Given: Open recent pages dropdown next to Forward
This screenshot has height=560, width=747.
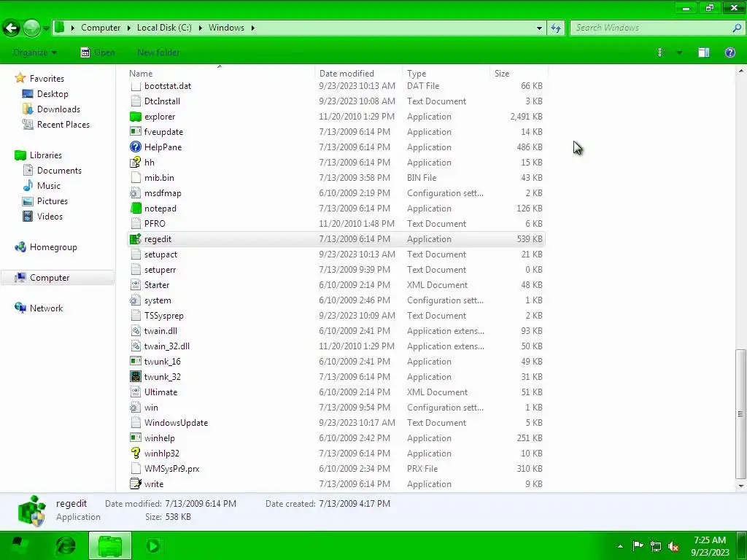Looking at the screenshot, I should point(46,28).
